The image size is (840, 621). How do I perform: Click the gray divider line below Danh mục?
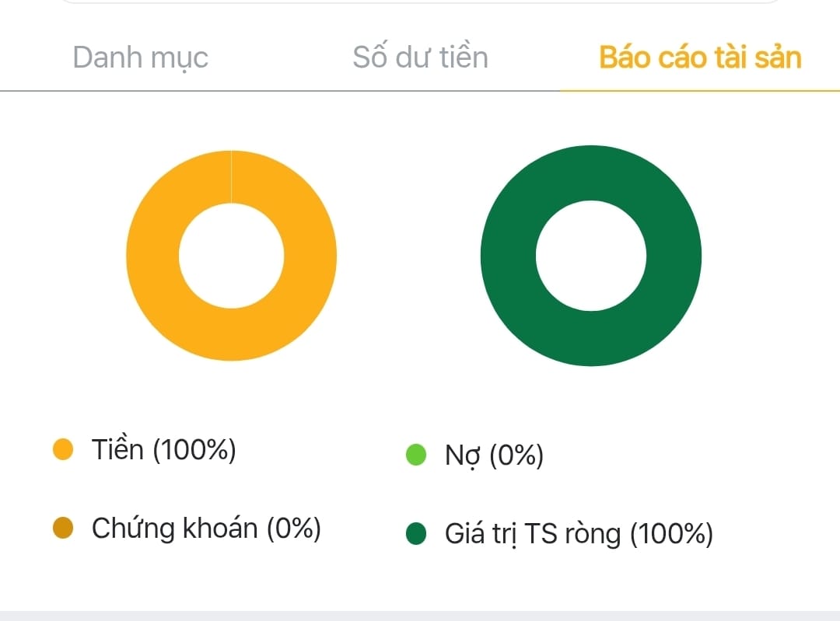(x=140, y=91)
